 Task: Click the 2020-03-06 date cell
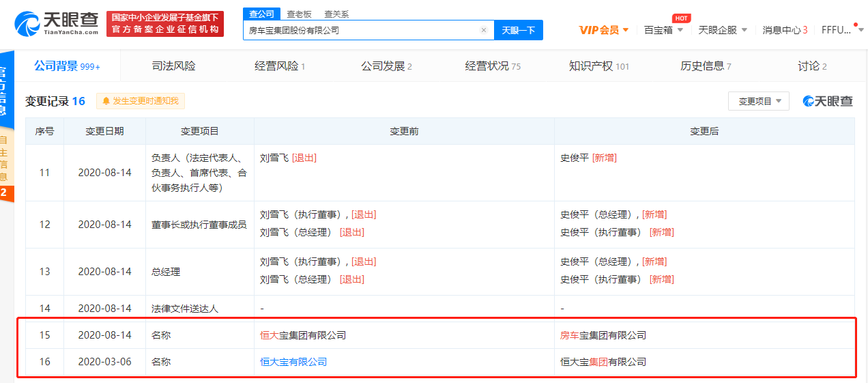point(104,362)
